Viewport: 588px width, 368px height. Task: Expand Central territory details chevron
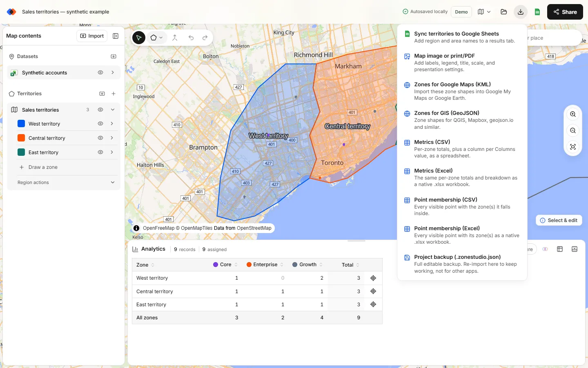[112, 138]
